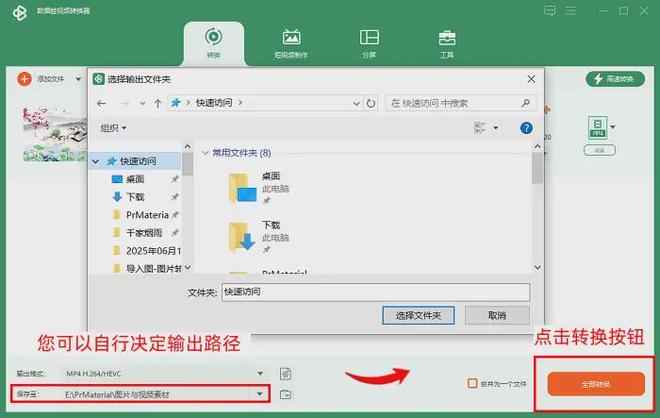
Task: Click the blue help question mark icon
Action: [526, 128]
